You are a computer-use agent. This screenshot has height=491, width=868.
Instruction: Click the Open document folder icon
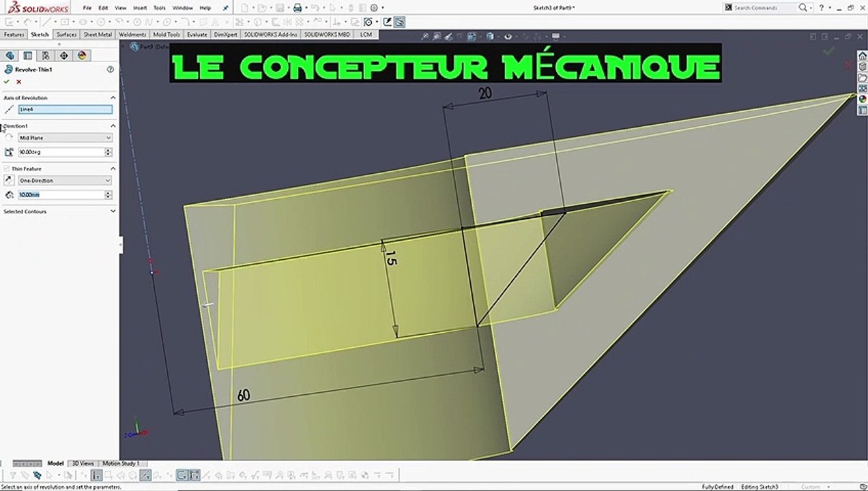[262, 8]
